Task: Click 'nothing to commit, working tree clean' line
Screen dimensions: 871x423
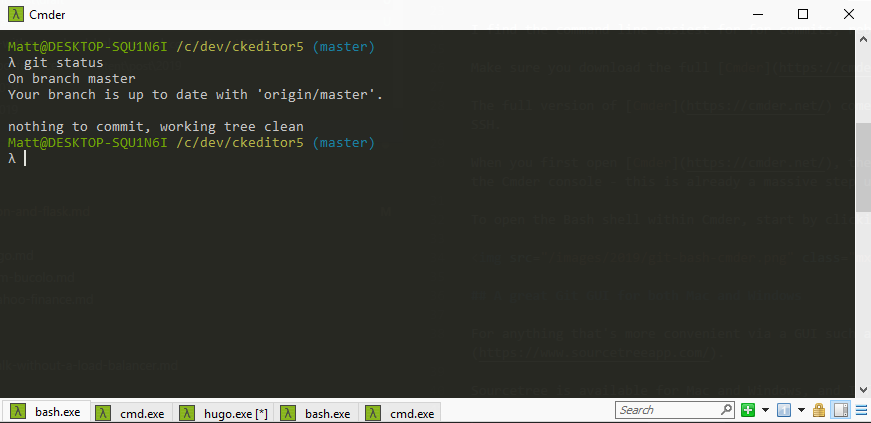Action: point(156,127)
